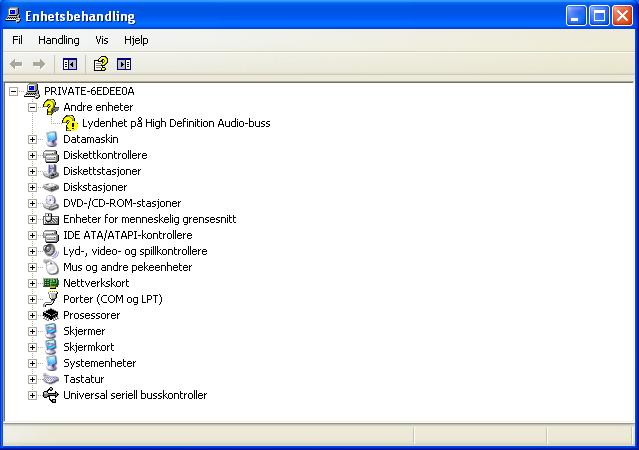Open the Handling menu

(x=59, y=40)
